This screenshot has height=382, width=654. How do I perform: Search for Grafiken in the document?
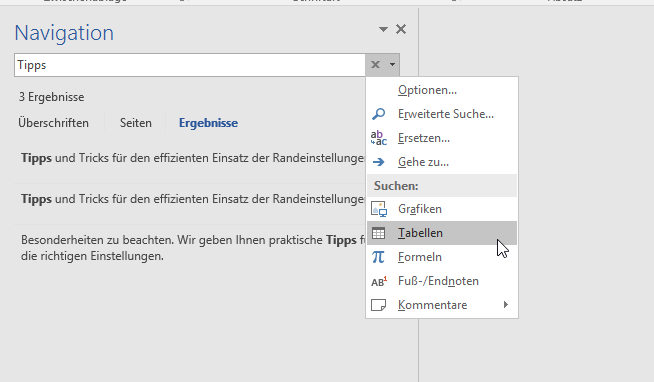442,209
